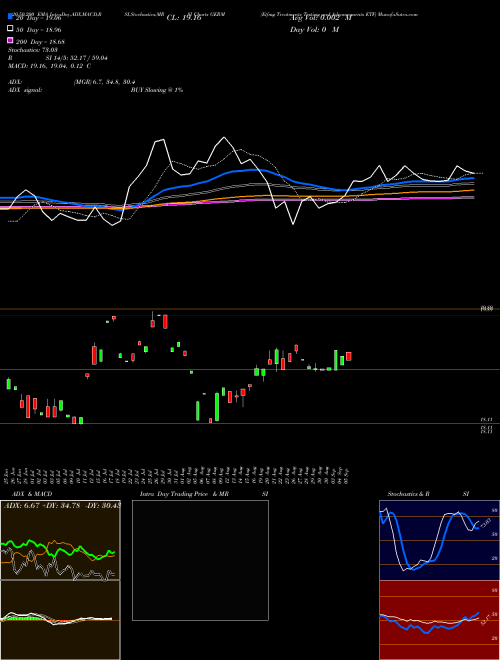Click the blue Stochastics oscillator panel
This screenshot has width=500, height=660.
click(439, 540)
